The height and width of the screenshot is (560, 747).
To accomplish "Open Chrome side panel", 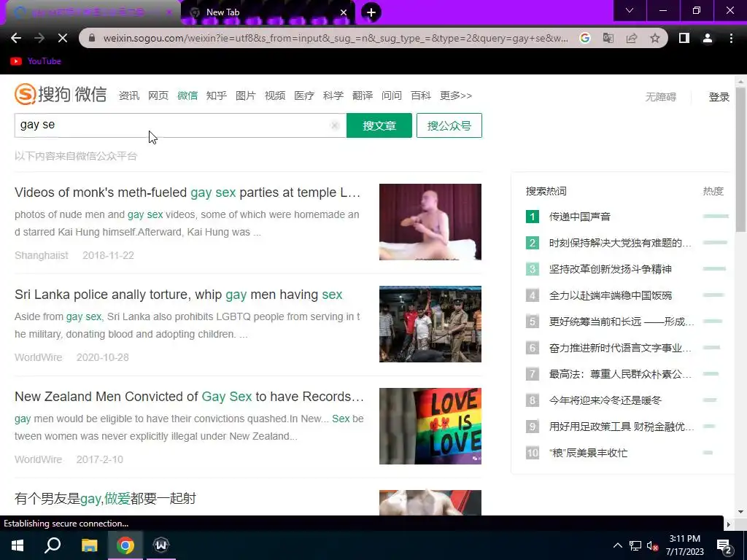I will click(684, 38).
